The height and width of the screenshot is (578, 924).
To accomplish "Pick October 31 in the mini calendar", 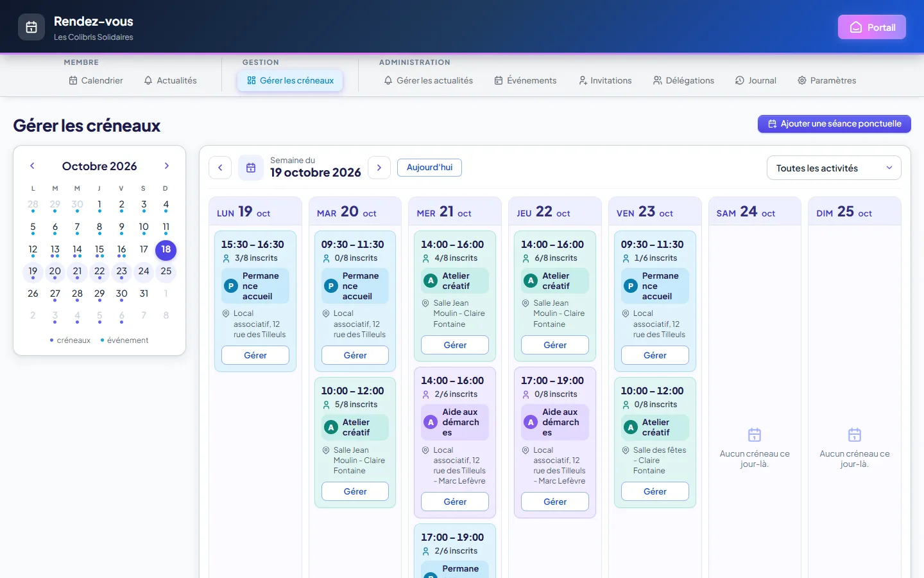I will pyautogui.click(x=144, y=293).
